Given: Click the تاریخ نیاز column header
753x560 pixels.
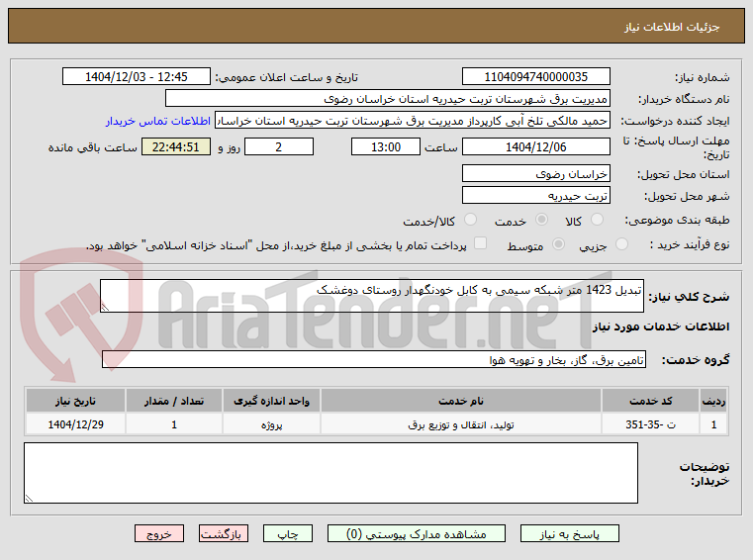Looking at the screenshot, I should [75, 401].
